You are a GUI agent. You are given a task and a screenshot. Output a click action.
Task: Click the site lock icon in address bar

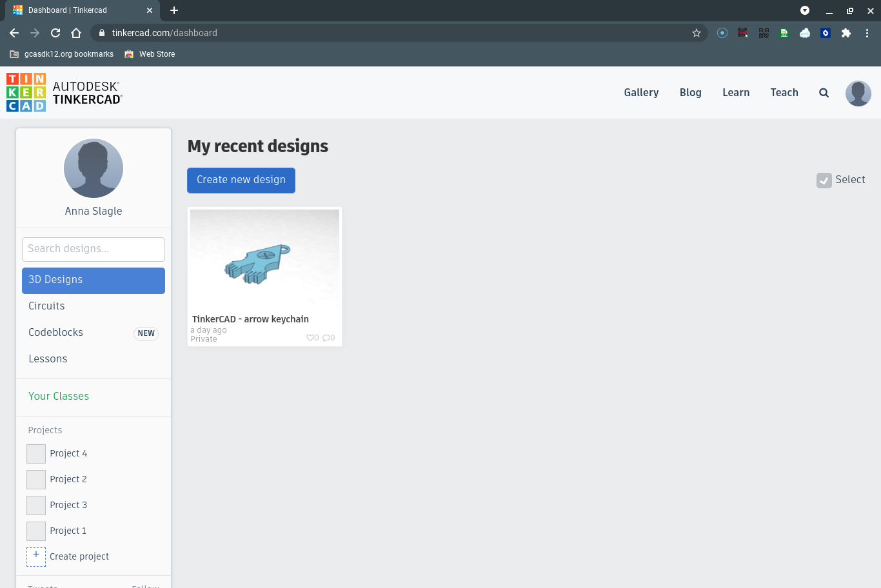102,33
